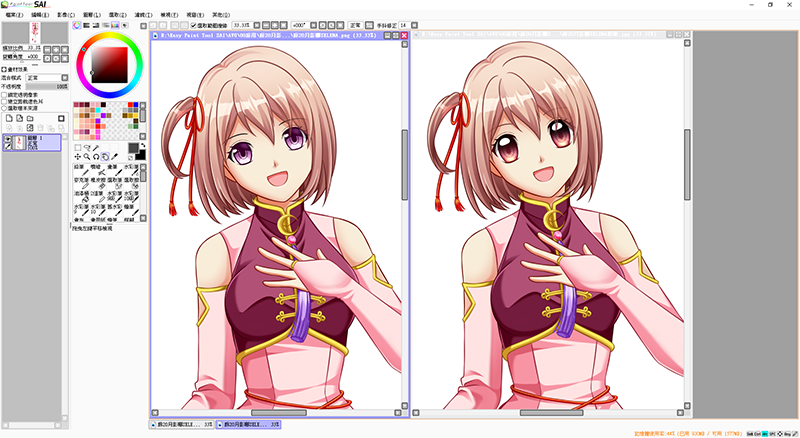
Task: Open the 檔案(F) menu
Action: (14, 15)
